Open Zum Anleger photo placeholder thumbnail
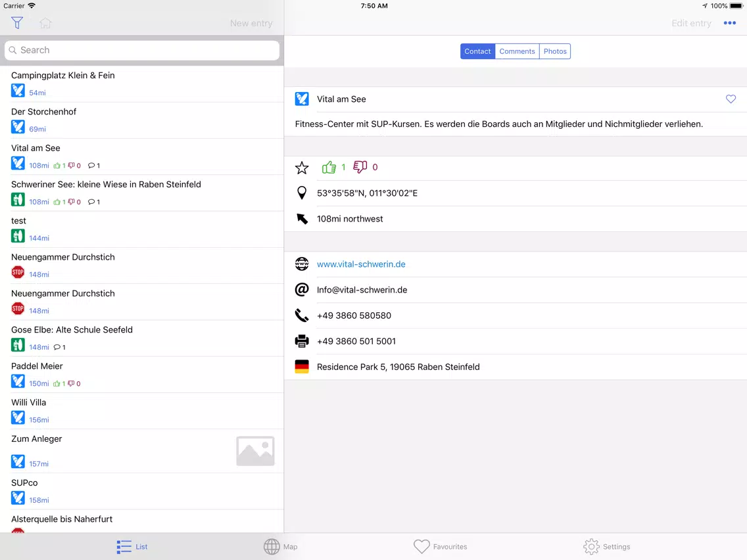The image size is (747, 560). tap(255, 451)
